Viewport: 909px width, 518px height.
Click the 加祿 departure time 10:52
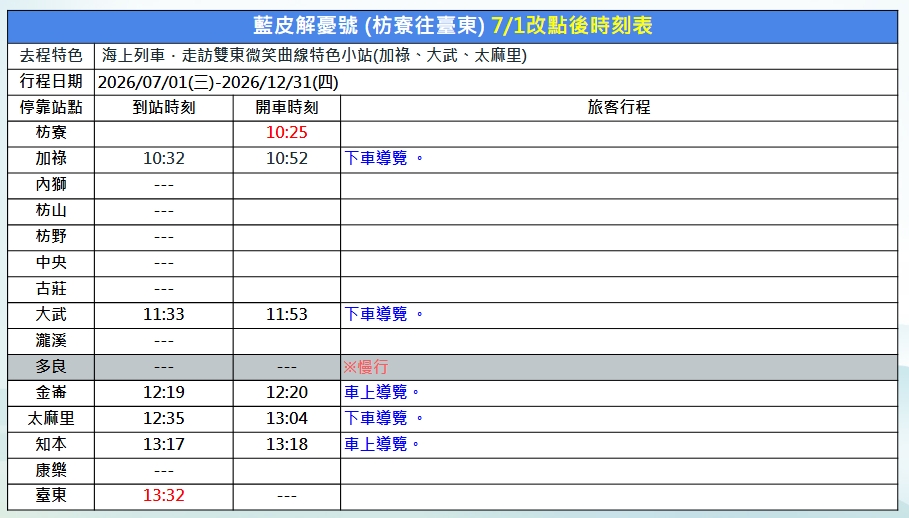pos(286,159)
